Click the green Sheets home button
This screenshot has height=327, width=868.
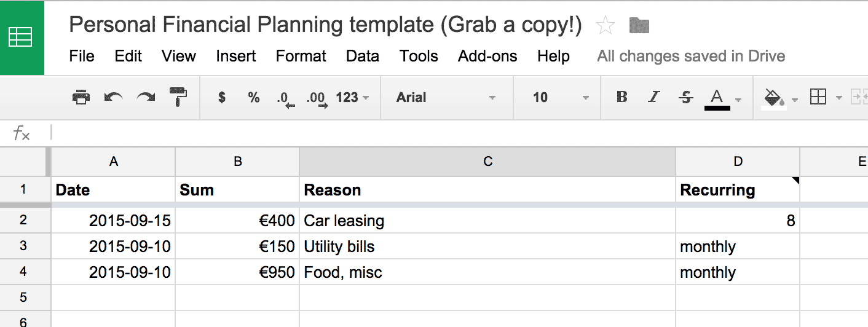click(x=22, y=37)
